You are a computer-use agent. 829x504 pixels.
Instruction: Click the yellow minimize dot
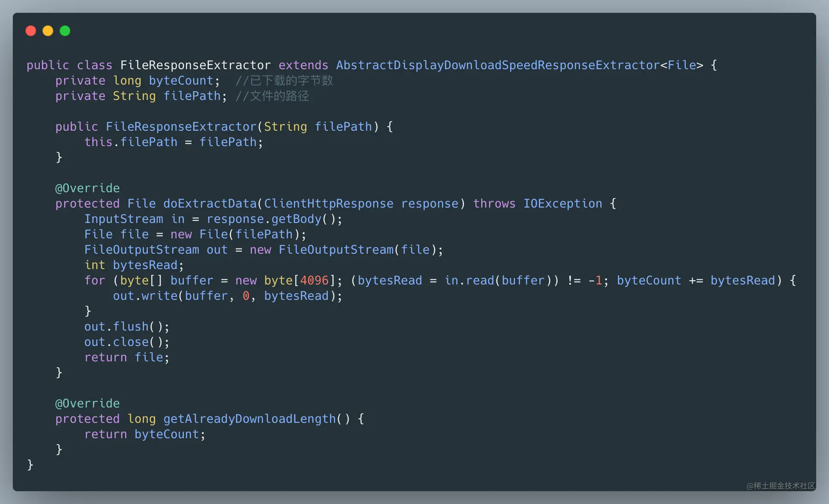pos(48,31)
